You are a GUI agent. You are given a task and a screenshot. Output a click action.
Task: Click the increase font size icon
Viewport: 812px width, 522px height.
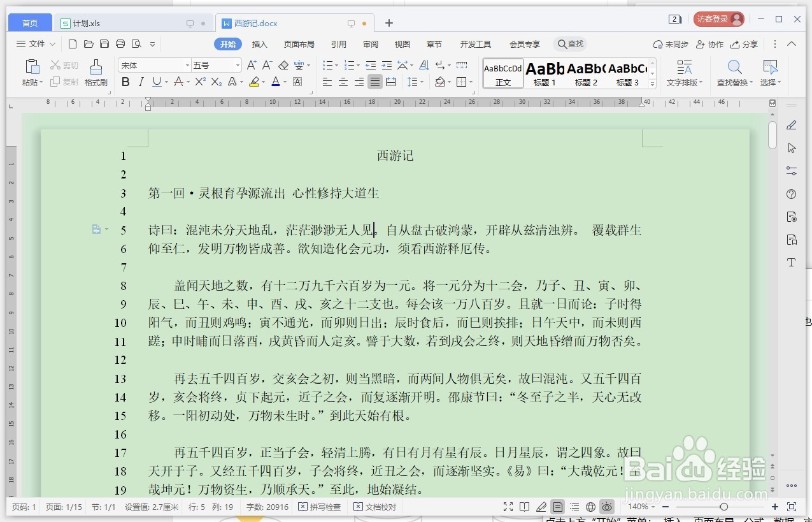pyautogui.click(x=252, y=65)
